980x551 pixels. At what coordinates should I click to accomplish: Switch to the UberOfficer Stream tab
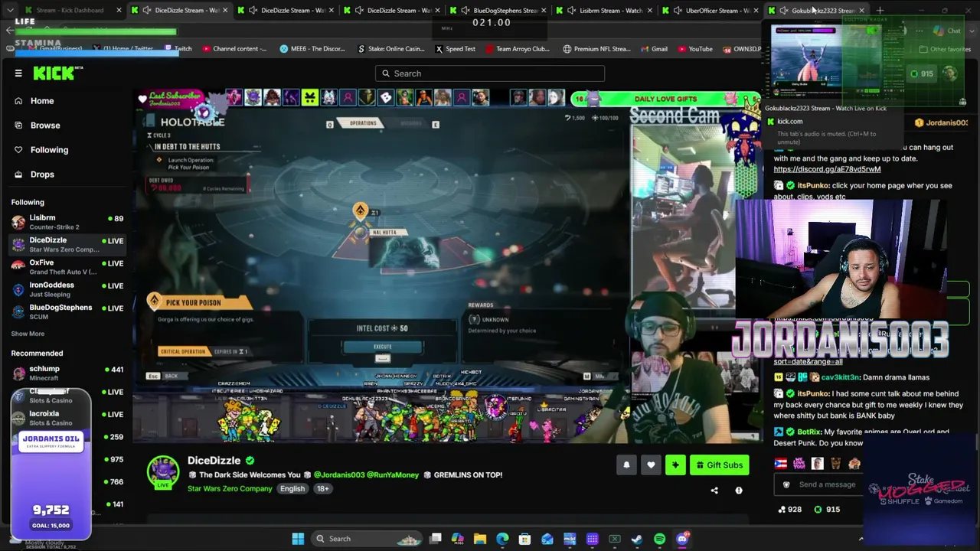(x=710, y=11)
